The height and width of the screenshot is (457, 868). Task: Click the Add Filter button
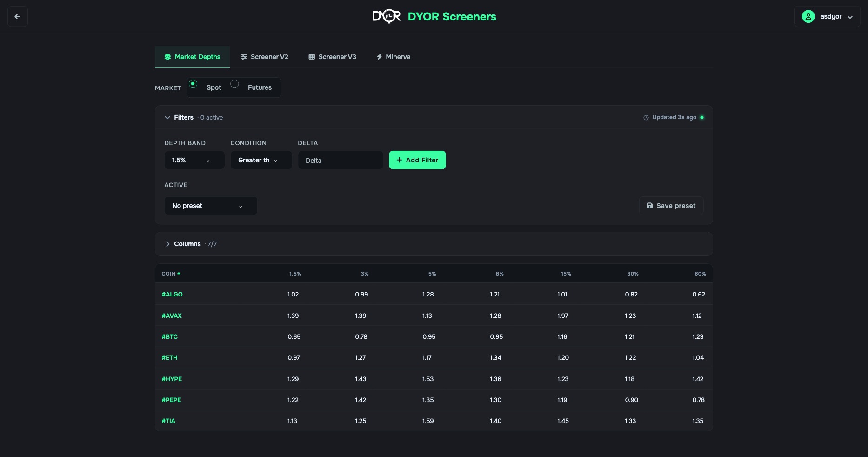(x=417, y=160)
